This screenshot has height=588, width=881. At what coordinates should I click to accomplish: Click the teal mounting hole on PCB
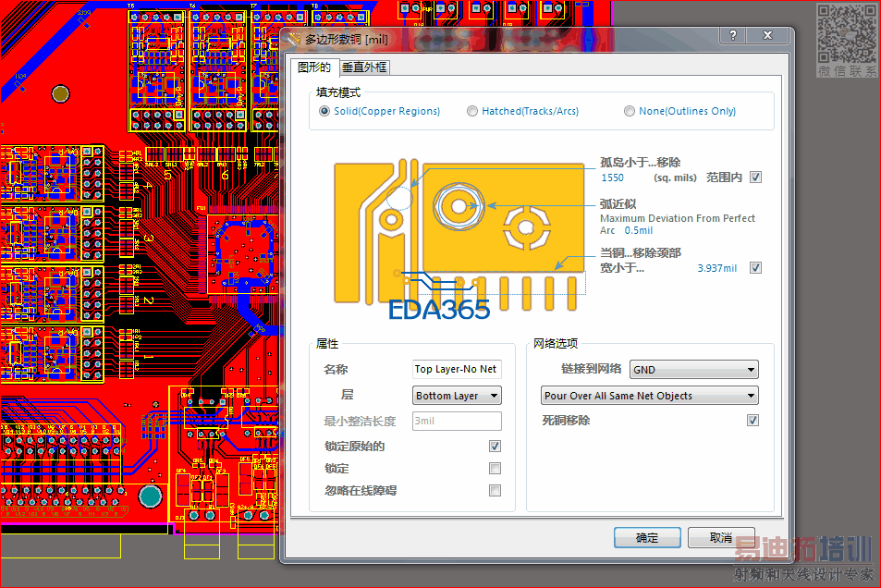150,496
